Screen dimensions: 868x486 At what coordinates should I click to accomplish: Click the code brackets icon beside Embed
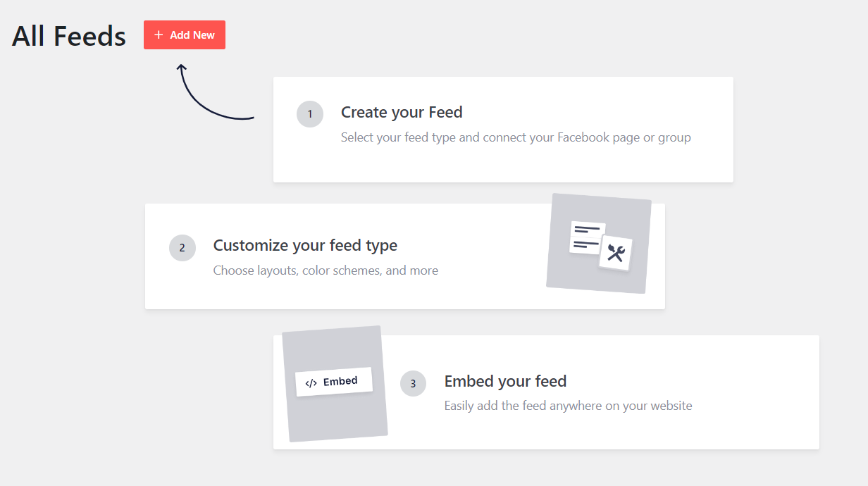[x=311, y=384]
